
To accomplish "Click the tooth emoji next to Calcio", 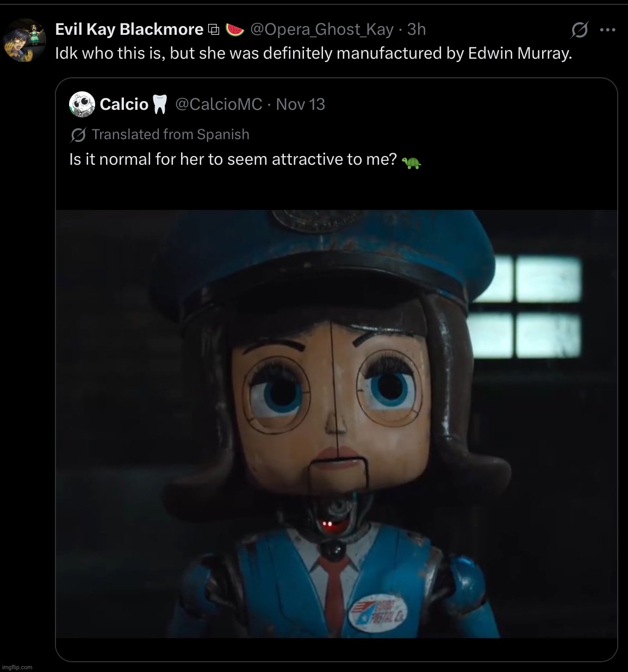I will click(x=159, y=104).
